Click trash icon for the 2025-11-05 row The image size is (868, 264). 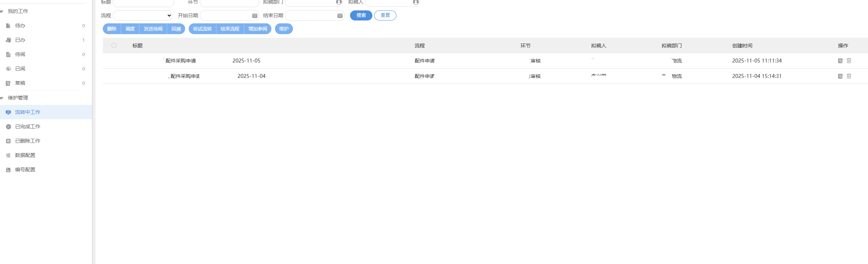tap(849, 61)
